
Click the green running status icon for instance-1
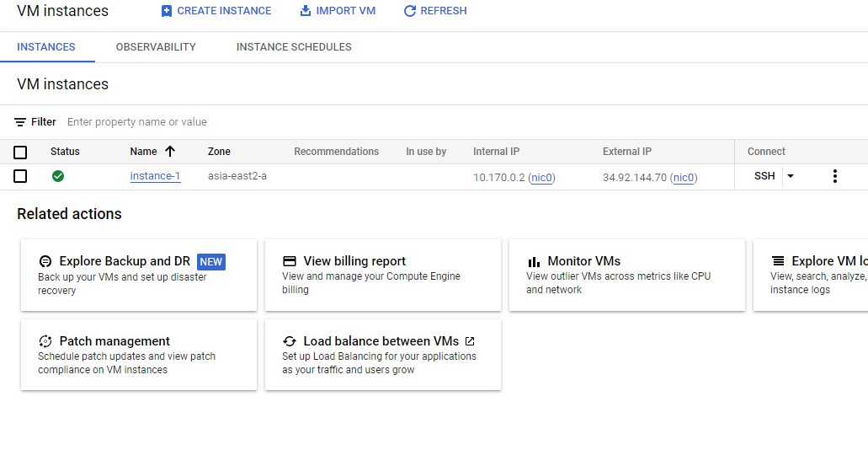coord(58,176)
